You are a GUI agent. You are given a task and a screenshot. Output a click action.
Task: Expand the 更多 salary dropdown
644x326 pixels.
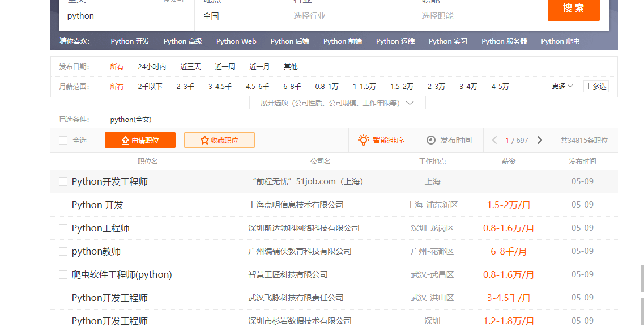[562, 86]
